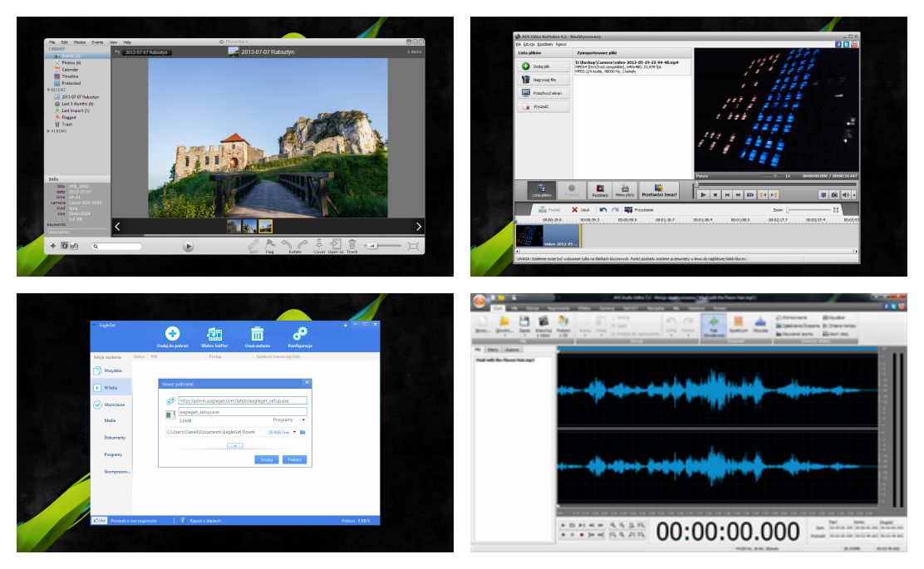
Task: Click the Facebook icon in AVS Video ReMaker
Action: [838, 44]
